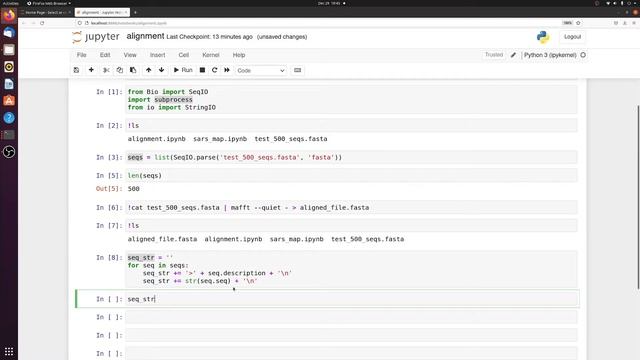Click the Out[5] value 500
This screenshot has width=640, height=360.
coord(133,189)
